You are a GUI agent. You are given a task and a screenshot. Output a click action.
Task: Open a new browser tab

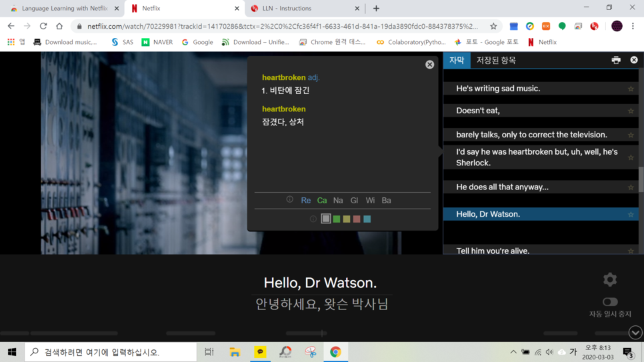tap(376, 8)
